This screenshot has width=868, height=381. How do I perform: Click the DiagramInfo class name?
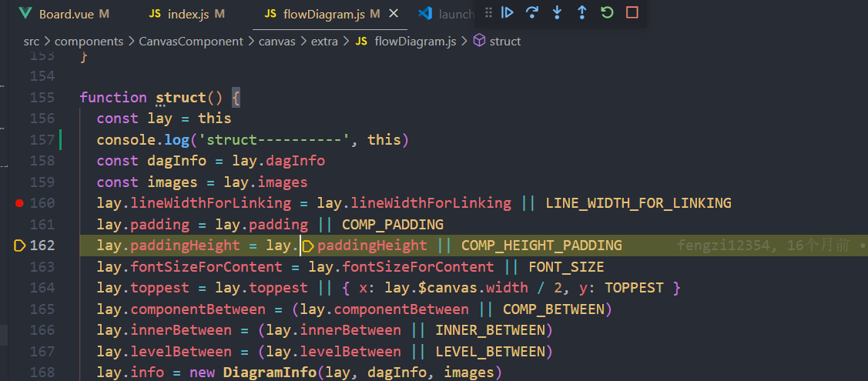(270, 373)
